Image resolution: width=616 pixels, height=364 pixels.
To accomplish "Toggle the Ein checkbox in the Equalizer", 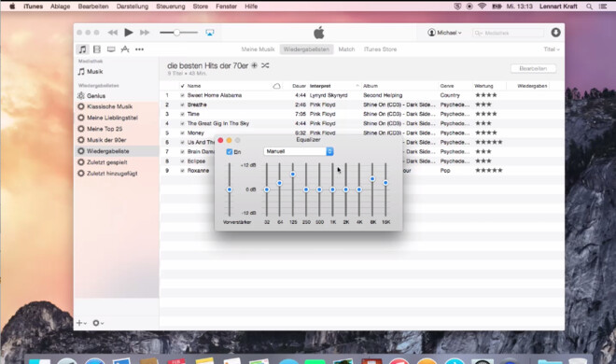I will [x=230, y=152].
